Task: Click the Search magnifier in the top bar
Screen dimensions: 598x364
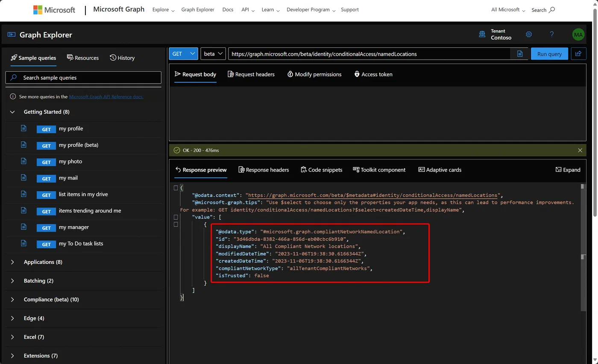Action: 552,10
